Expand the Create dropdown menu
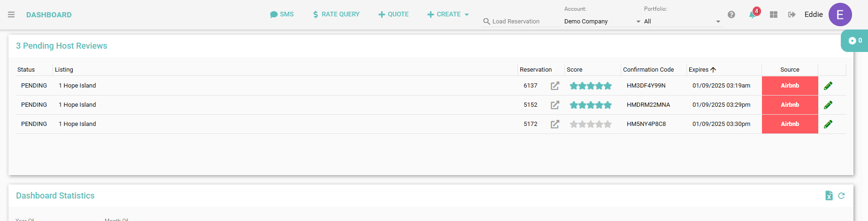This screenshot has width=868, height=221. 448,15
